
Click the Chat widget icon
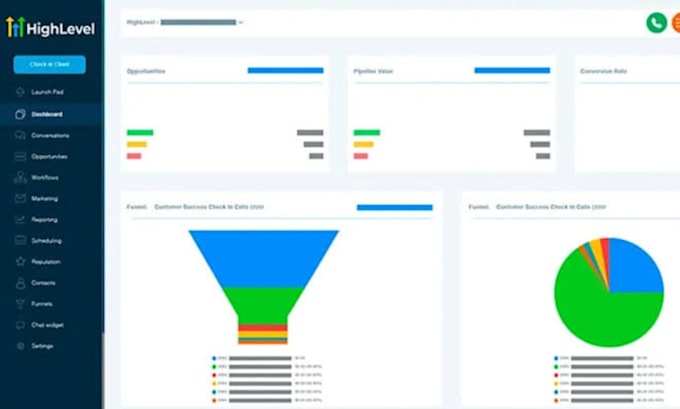point(20,325)
